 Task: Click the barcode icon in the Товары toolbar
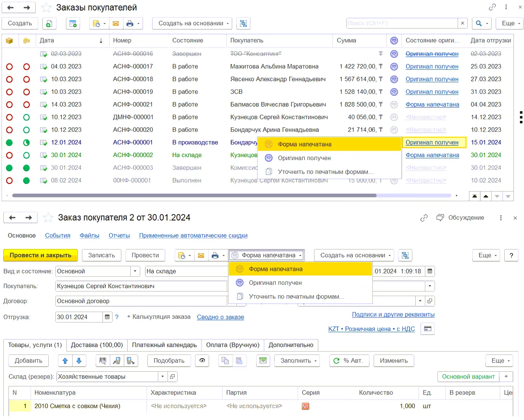coord(102,360)
